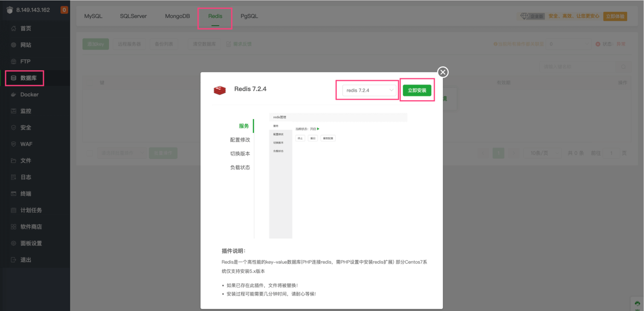This screenshot has width=644, height=311.
Task: Open 切换版本 in the dialog side menu
Action: (x=240, y=154)
